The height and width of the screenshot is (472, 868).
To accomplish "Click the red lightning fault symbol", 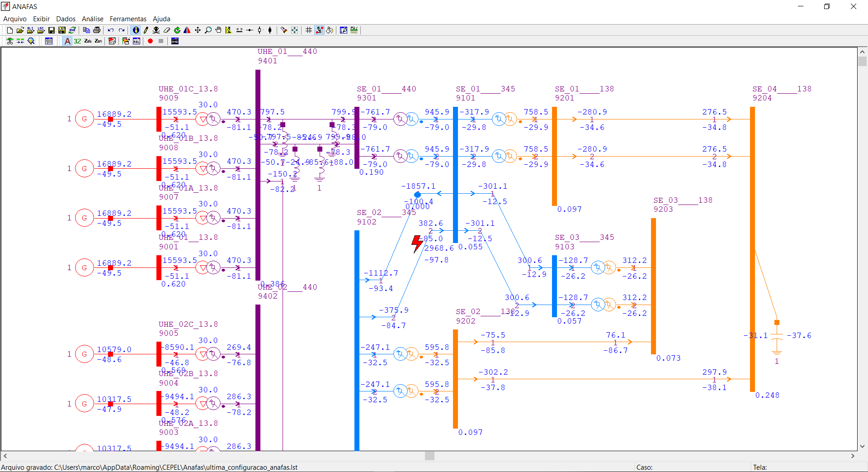I will tap(417, 244).
